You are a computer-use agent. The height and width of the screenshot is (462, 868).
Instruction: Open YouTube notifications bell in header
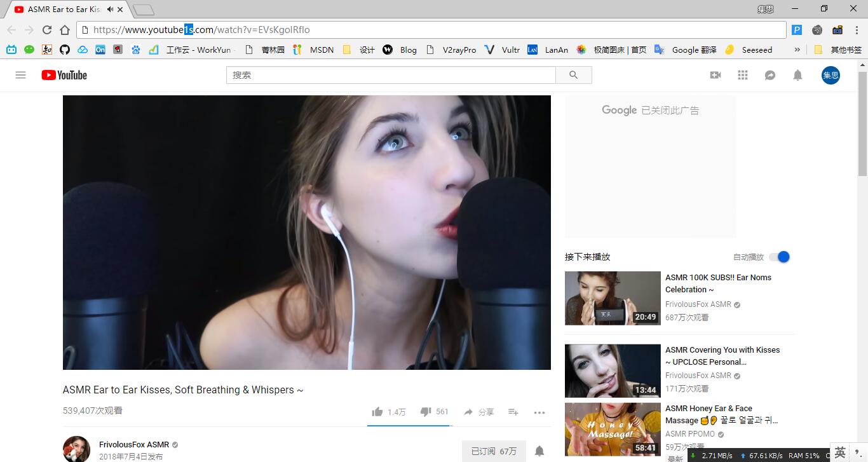797,75
